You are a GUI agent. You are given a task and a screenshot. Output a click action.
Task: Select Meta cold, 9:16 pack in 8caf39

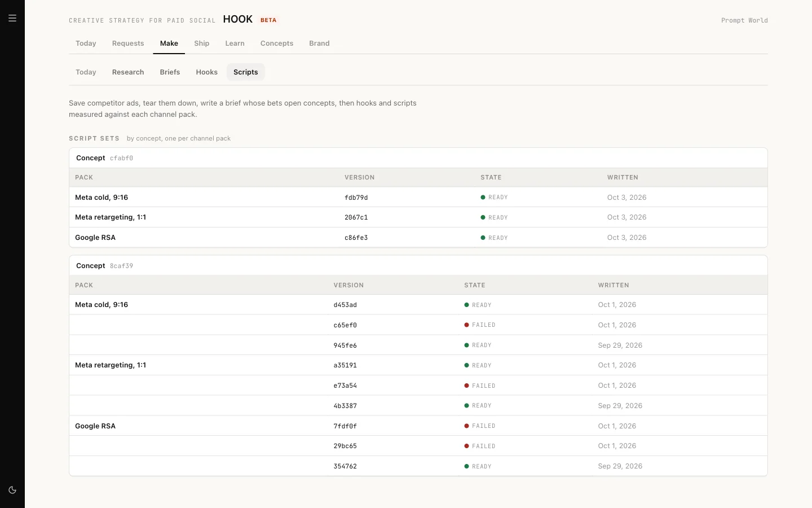click(x=101, y=305)
